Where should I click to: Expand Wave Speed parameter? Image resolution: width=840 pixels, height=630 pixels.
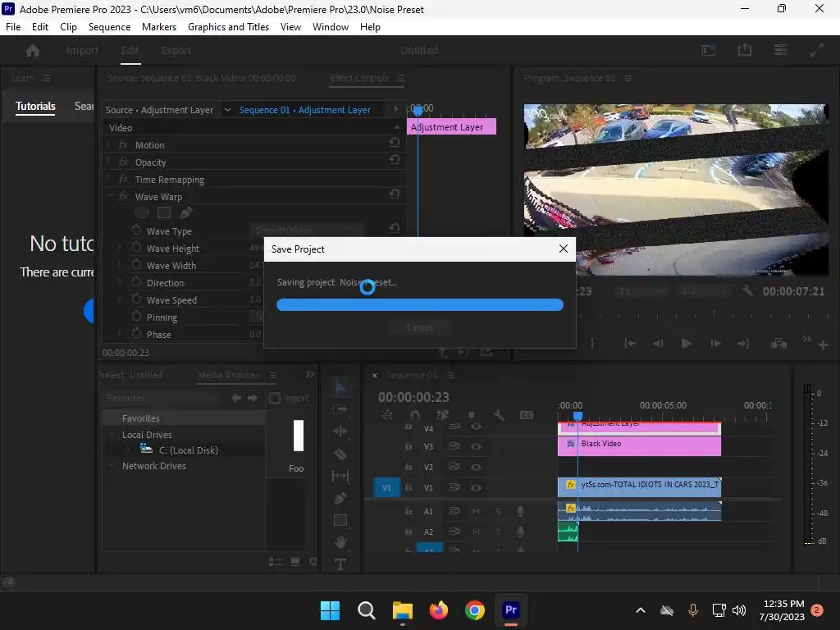point(120,299)
